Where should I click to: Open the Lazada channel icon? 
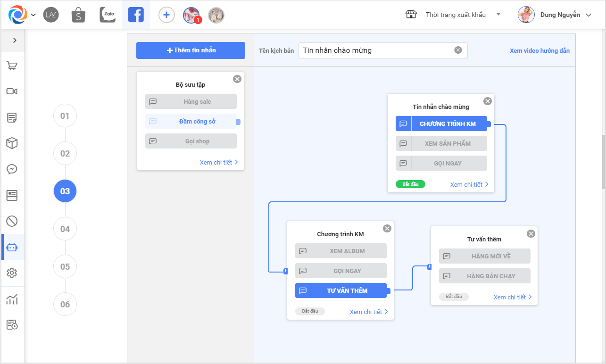[x=51, y=15]
